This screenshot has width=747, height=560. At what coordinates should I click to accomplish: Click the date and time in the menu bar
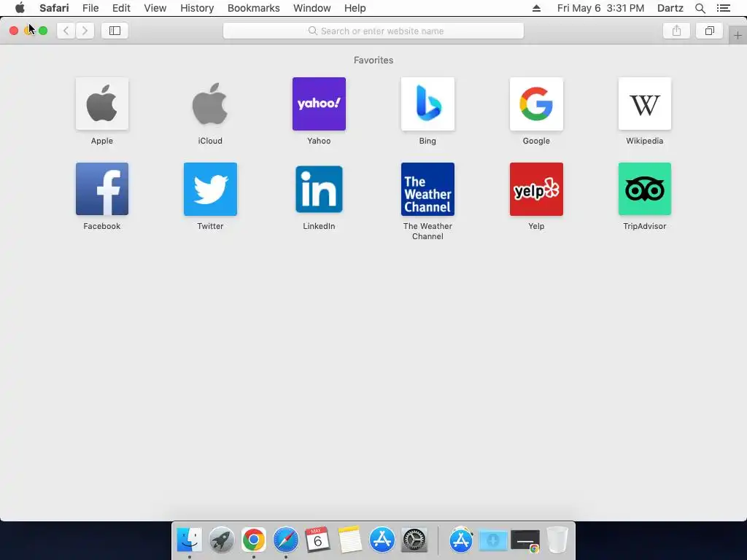[x=601, y=8]
